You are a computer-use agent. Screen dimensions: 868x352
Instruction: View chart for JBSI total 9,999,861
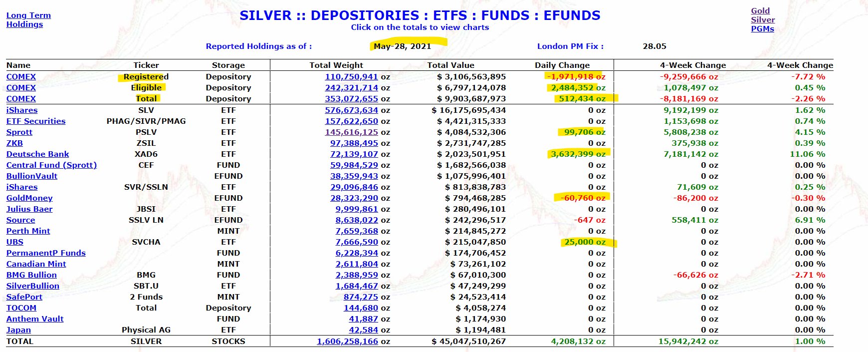point(357,209)
